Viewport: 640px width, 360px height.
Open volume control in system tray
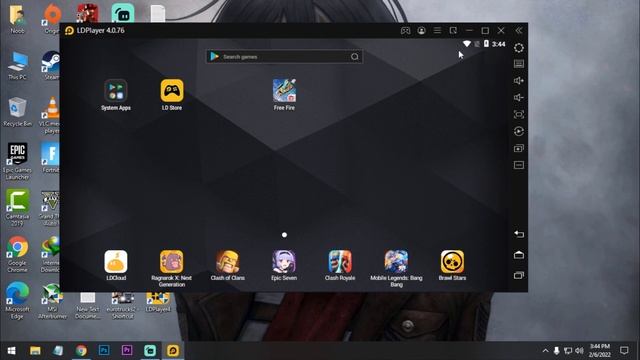(579, 351)
